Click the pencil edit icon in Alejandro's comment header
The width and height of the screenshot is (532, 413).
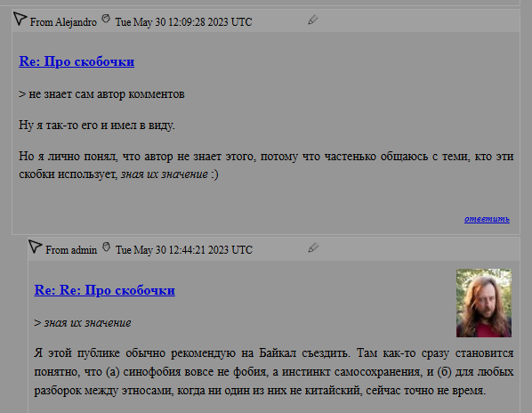tap(313, 20)
